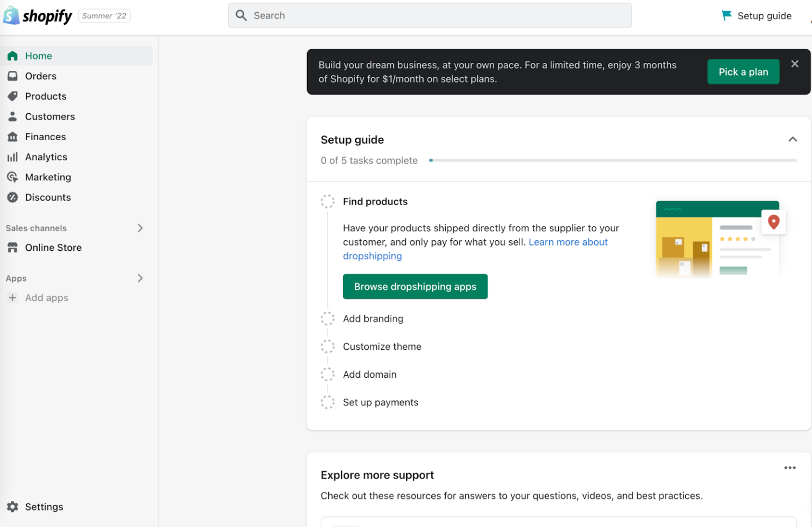The width and height of the screenshot is (812, 527).
Task: Click the Customers person icon
Action: tap(13, 116)
